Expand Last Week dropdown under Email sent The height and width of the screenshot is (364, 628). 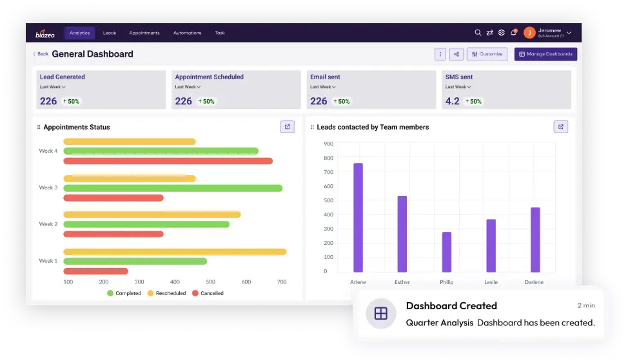(x=323, y=87)
